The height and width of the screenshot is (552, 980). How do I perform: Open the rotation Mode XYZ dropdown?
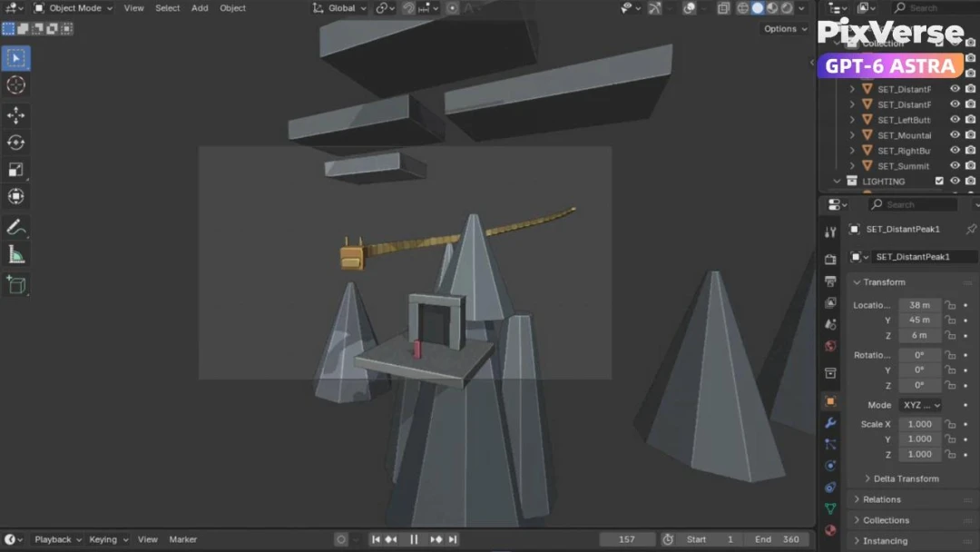921,405
